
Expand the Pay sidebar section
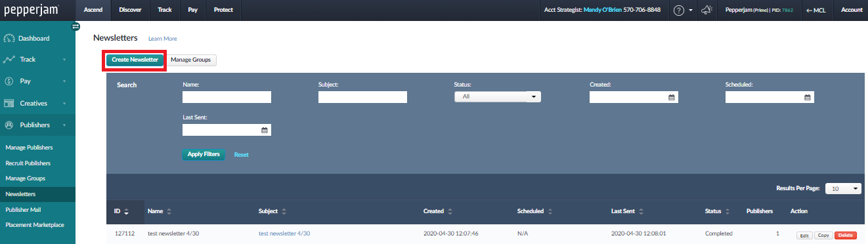(x=64, y=81)
